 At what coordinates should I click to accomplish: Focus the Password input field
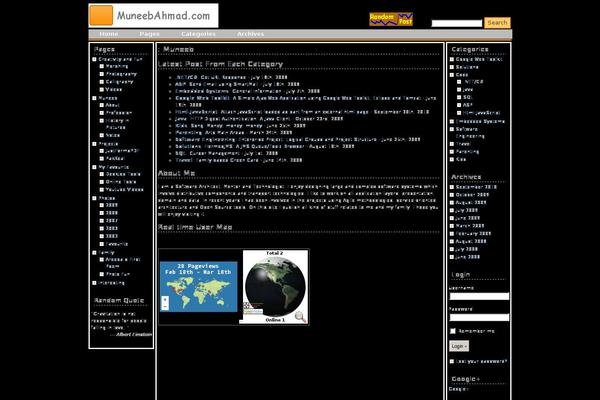479,317
